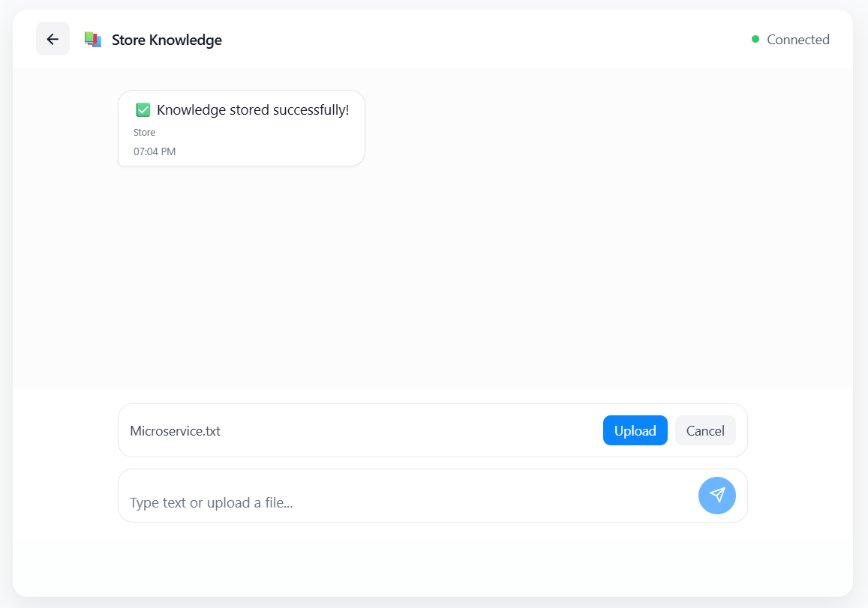Image resolution: width=868 pixels, height=608 pixels.
Task: Toggle the success checkmark on the Store message
Action: 143,109
